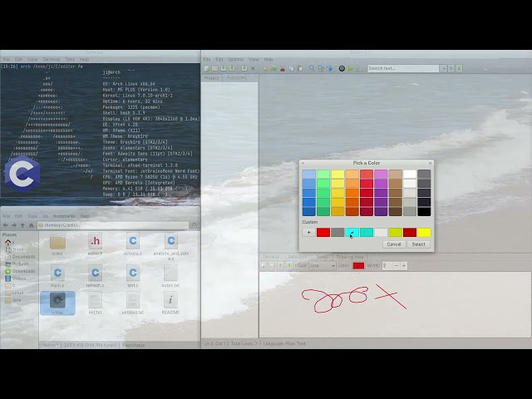
Task: Click the magnifier find icon in editor toolbar
Action: coord(312,68)
